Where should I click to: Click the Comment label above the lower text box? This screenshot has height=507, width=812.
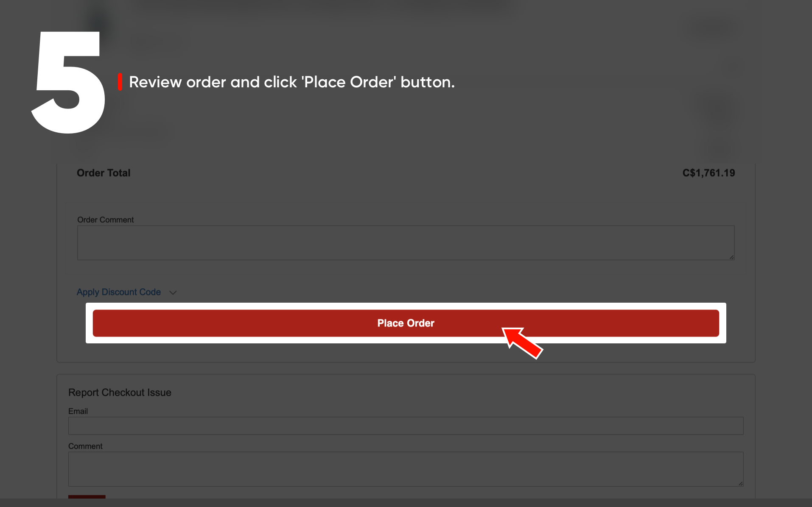(85, 446)
